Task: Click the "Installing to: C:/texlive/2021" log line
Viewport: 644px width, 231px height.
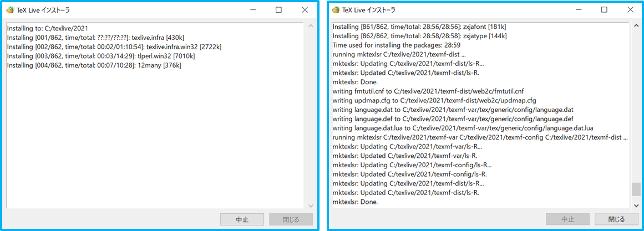Action: tap(48, 28)
